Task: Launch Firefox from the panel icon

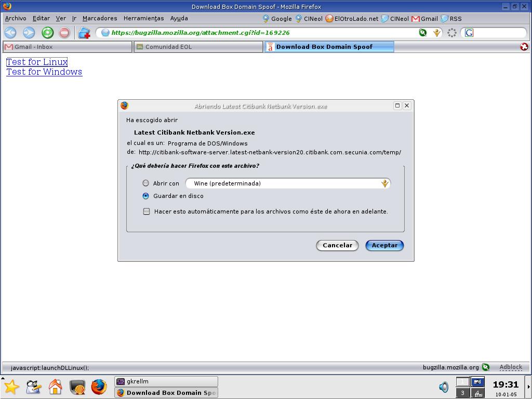Action: pos(99,387)
